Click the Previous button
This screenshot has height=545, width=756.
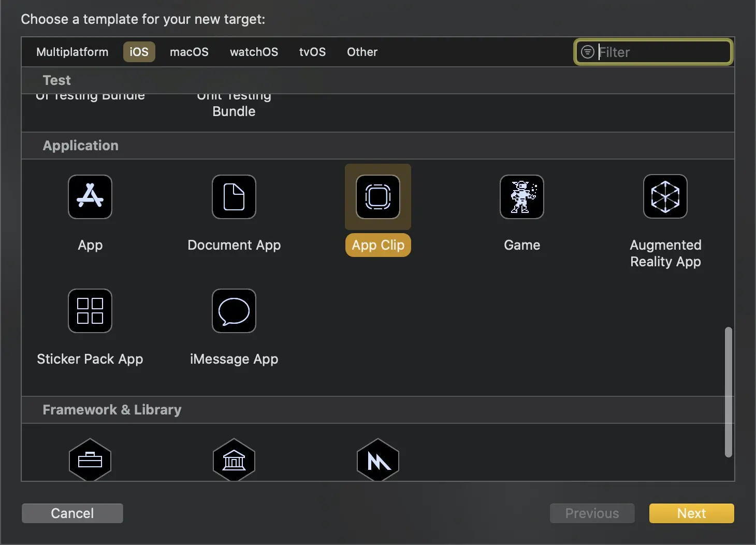592,513
